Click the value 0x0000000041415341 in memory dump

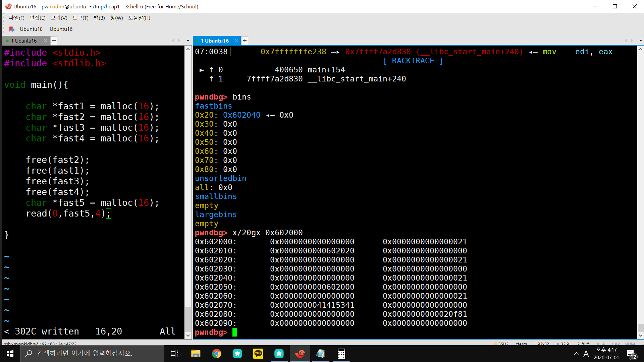[312, 305]
